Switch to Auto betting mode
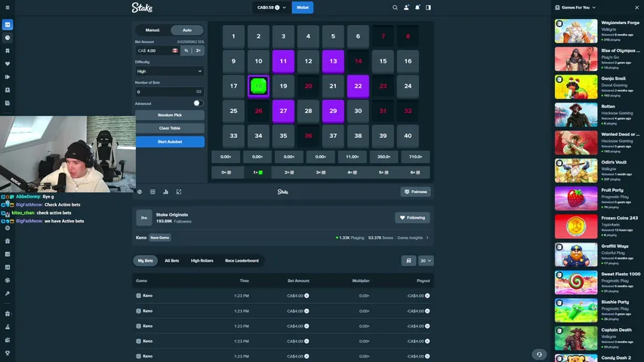 pyautogui.click(x=187, y=30)
